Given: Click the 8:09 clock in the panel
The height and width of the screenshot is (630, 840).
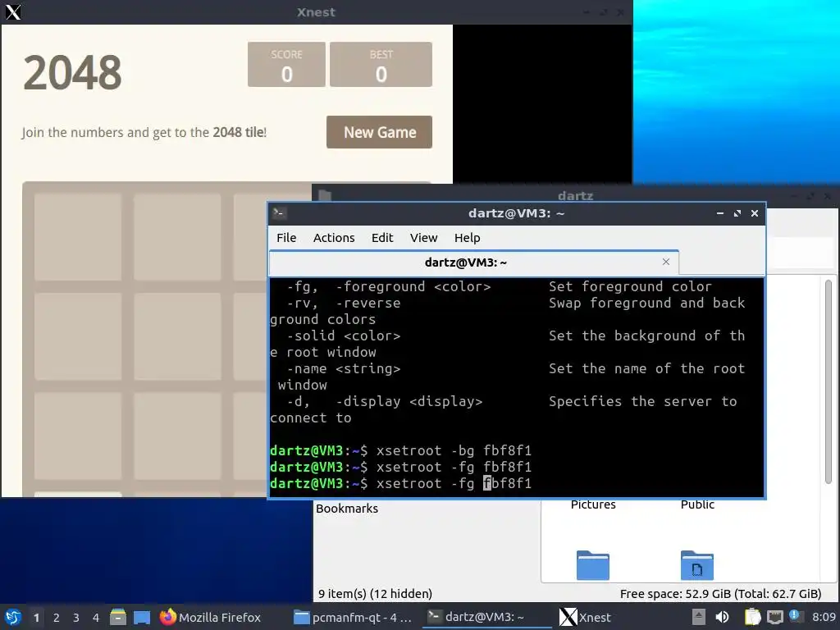Looking at the screenshot, I should tap(824, 617).
